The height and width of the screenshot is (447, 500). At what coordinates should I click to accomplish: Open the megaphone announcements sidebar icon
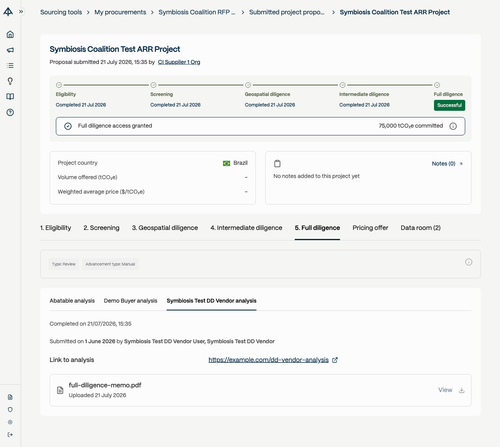pos(10,50)
